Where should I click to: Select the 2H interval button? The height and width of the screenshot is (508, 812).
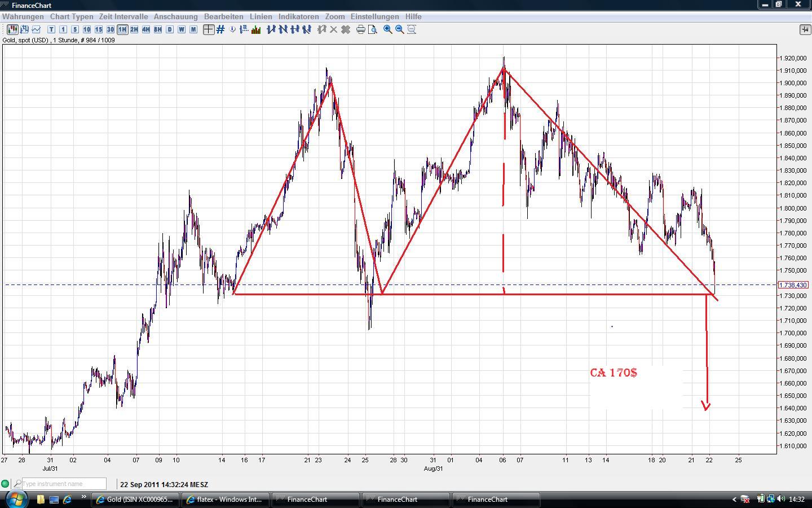point(134,29)
